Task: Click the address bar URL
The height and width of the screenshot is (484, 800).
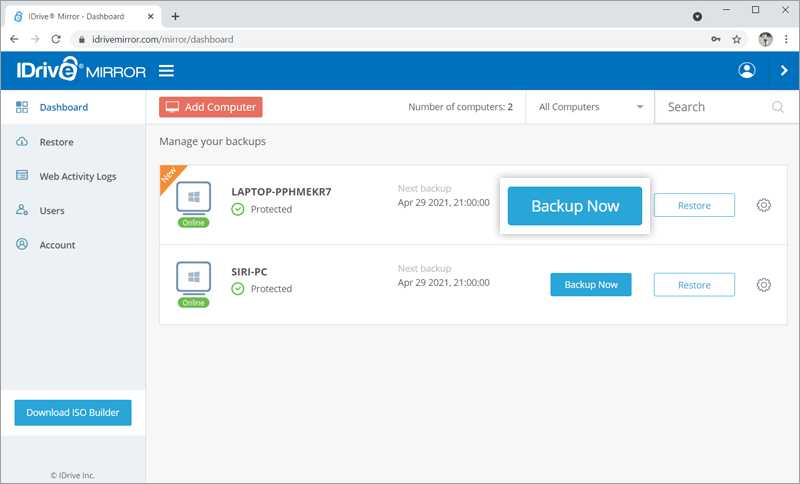Action: (x=163, y=39)
